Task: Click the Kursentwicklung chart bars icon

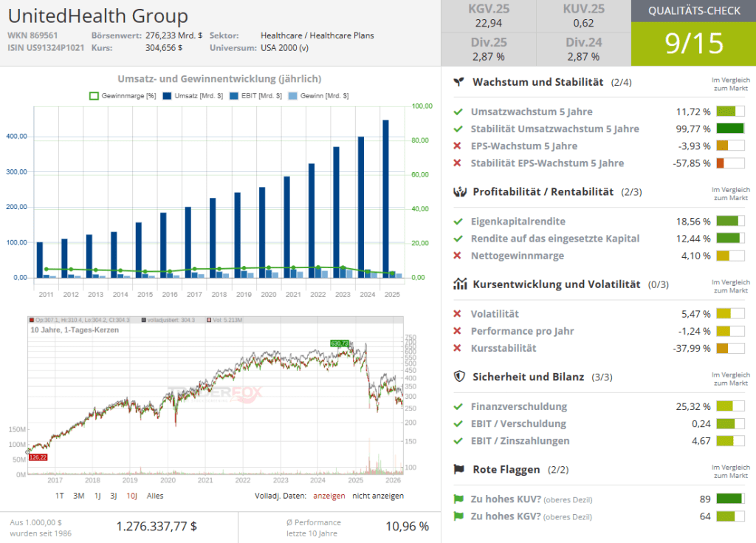Action: point(458,284)
